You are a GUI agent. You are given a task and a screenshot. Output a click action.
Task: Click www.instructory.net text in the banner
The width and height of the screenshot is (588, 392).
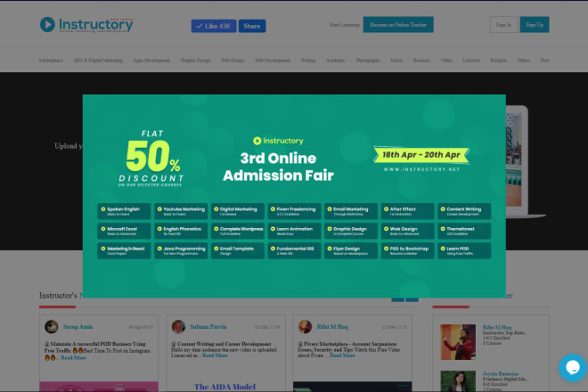tap(421, 169)
